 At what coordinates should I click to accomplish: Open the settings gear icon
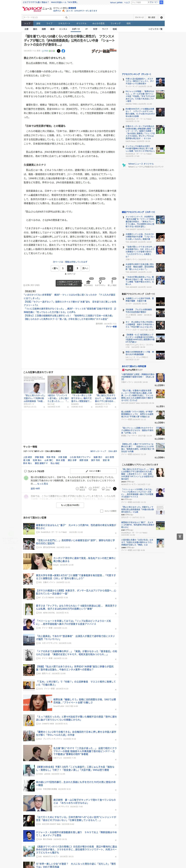pos(161,17)
